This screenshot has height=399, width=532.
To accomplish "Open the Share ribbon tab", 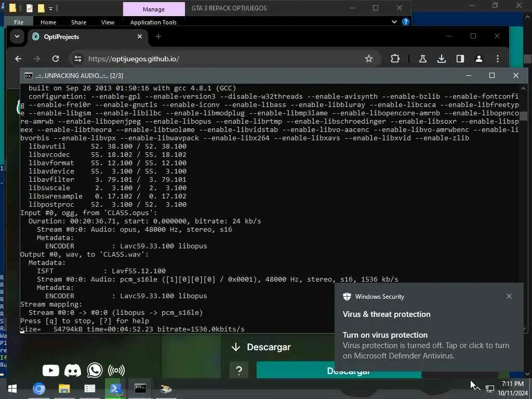I will [79, 22].
